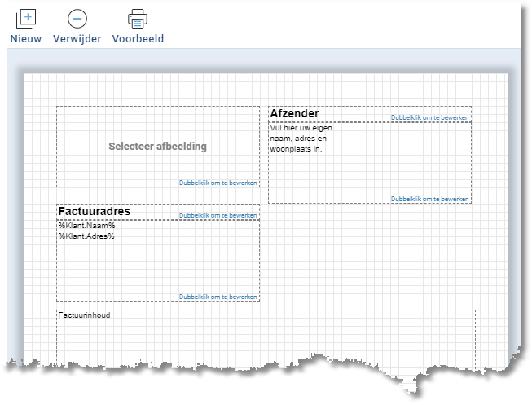Image resolution: width=532 pixels, height=405 pixels.
Task: Click the 'naam, adres en' text line
Action: point(297,139)
